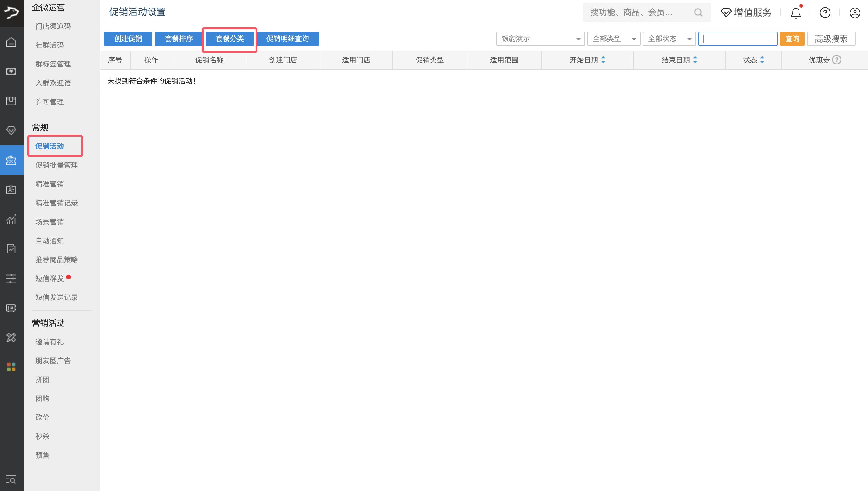This screenshot has height=491, width=868.
Task: Open 砍价 menu item
Action: pos(43,417)
